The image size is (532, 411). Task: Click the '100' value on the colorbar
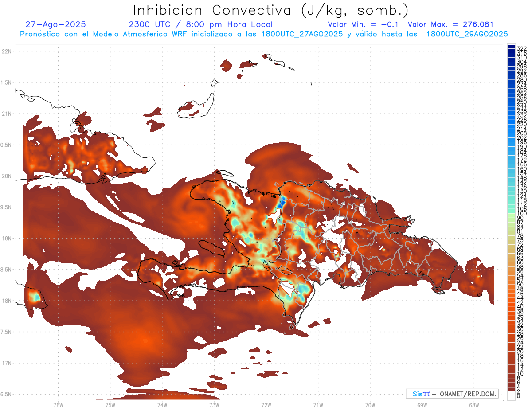[522, 214]
